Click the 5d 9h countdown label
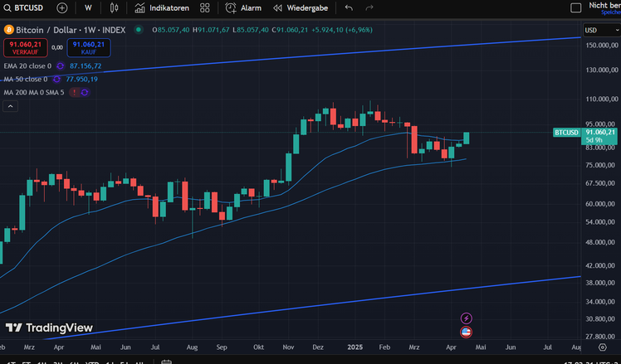The height and width of the screenshot is (364, 621). pyautogui.click(x=593, y=140)
